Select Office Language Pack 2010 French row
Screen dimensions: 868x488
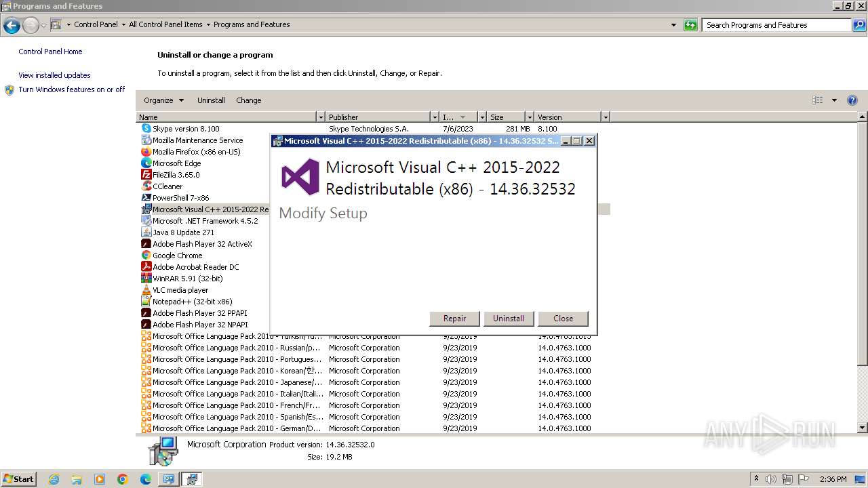pos(374,405)
